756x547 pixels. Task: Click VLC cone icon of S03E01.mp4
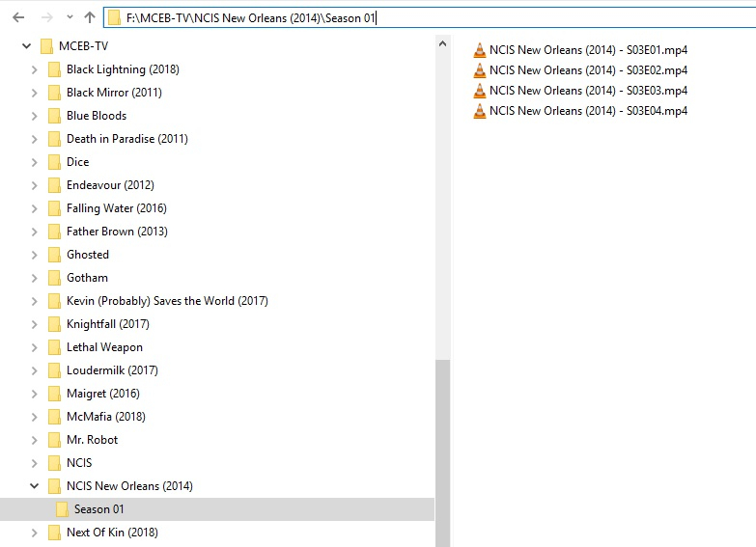click(479, 50)
